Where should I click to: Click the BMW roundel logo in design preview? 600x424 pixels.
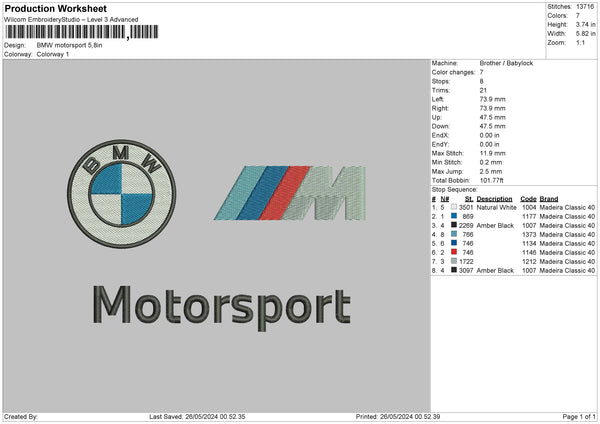(x=122, y=194)
